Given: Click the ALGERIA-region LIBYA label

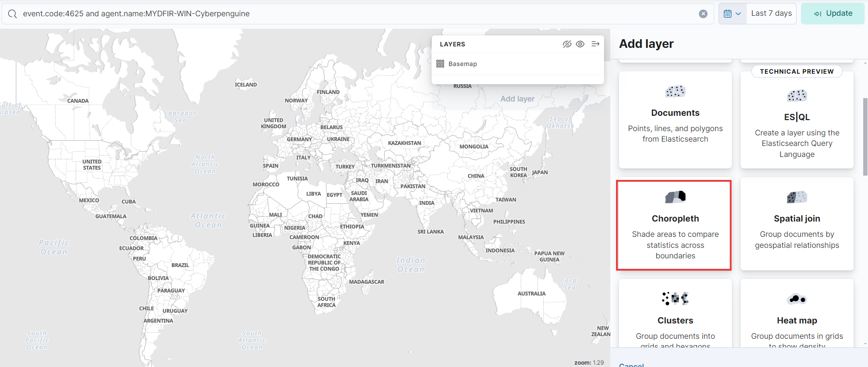Looking at the screenshot, I should coord(314,194).
